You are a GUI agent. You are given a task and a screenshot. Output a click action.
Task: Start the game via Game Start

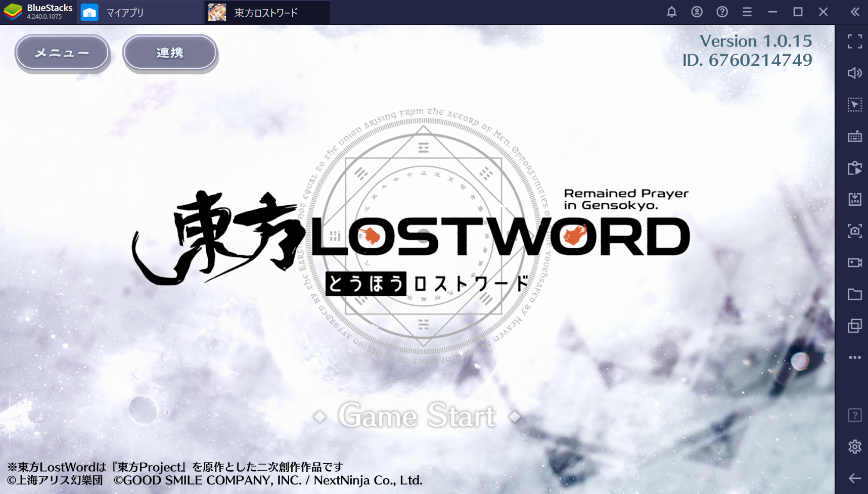point(417,416)
